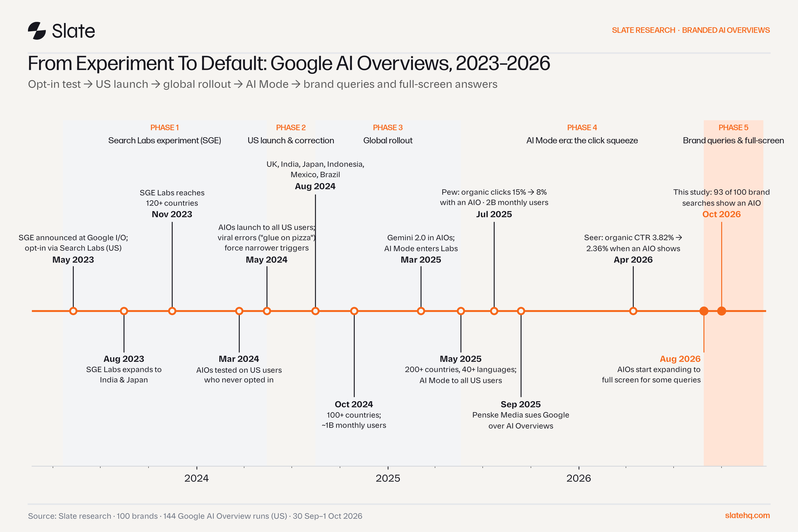This screenshot has width=798, height=532.
Task: Select the 'Global rollout' label
Action: pos(388,140)
